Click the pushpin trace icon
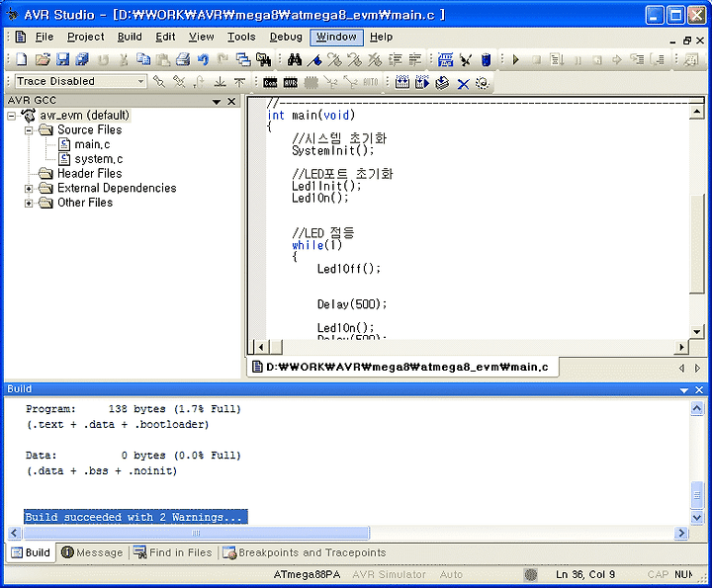Viewport: 712px width, 588px height. [159, 82]
